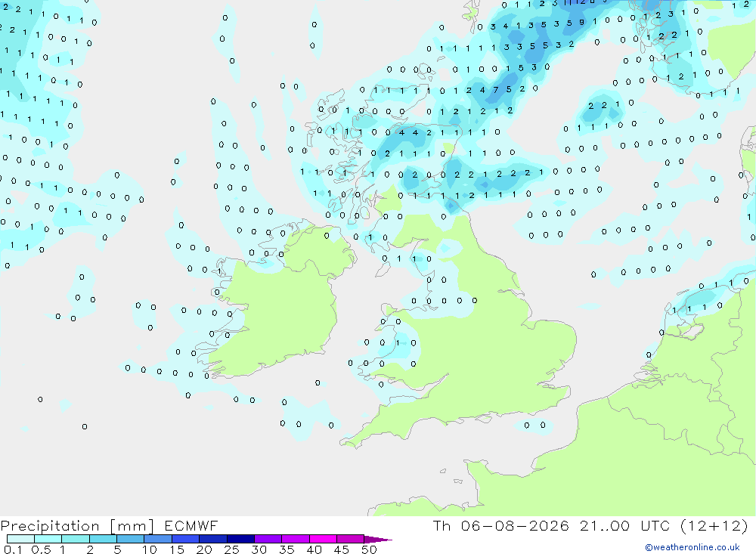The width and height of the screenshot is (756, 554).
Task: Select the 2–5 mm legend swatch
Action: click(103, 539)
